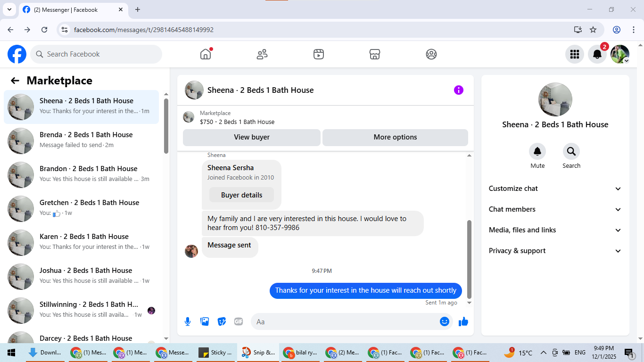Click the back arrow beside Marketplace

[x=15, y=81]
